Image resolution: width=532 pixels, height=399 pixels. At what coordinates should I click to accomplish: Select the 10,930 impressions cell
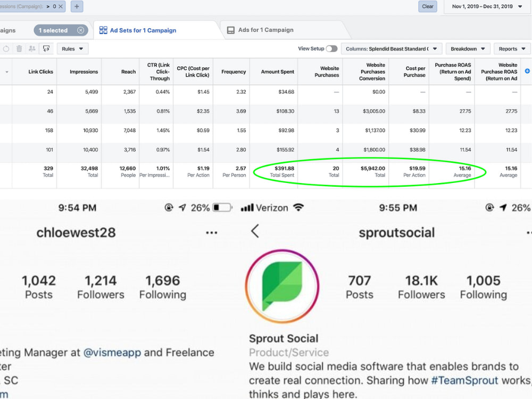90,130
